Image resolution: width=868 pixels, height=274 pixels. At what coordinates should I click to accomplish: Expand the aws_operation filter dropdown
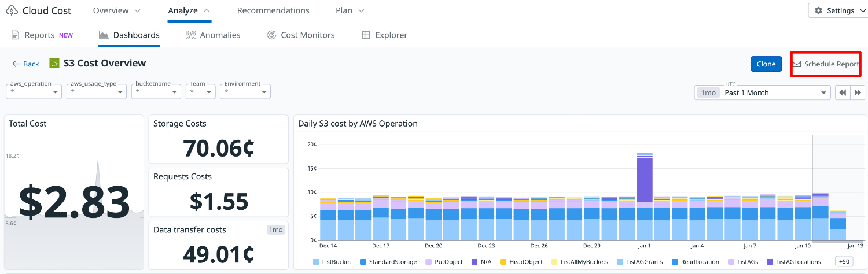pyautogui.click(x=34, y=91)
